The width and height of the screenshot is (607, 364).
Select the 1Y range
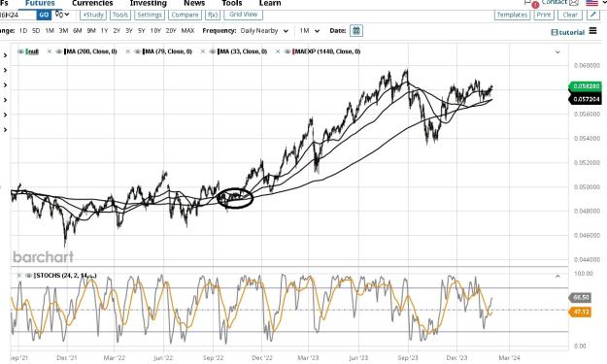(x=104, y=30)
